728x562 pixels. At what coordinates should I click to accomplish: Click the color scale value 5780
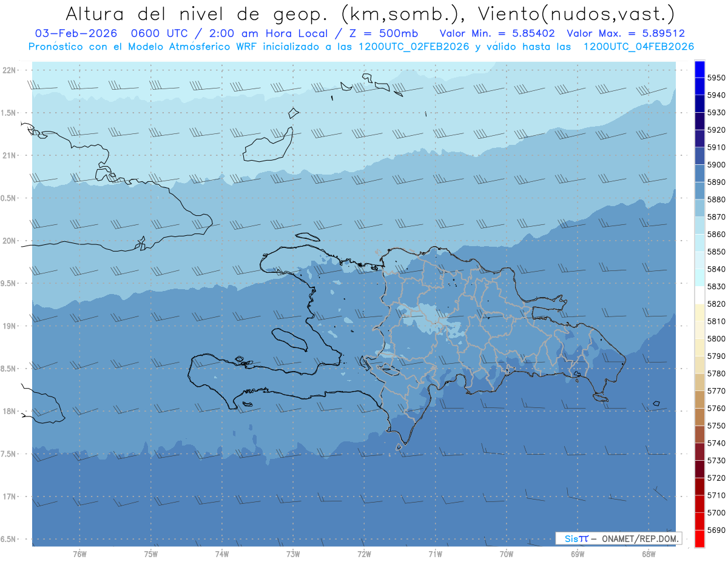tap(716, 373)
